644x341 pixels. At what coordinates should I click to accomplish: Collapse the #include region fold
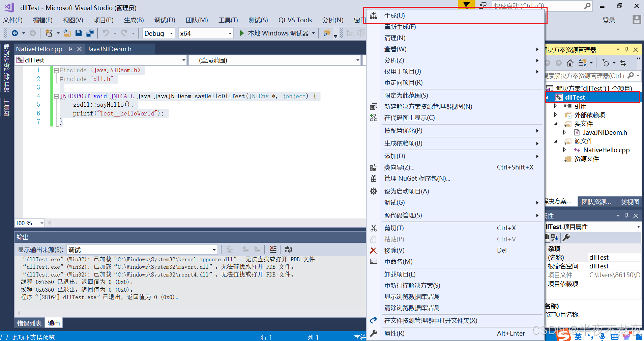point(56,71)
